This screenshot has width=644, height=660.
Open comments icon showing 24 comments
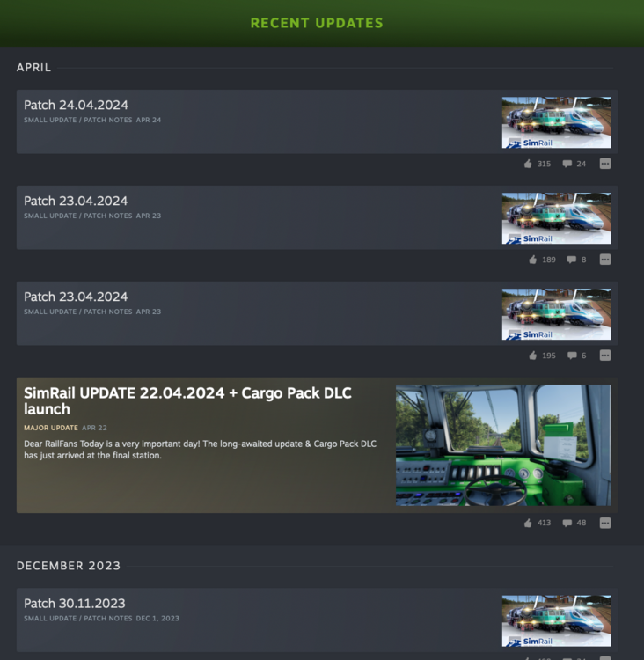[x=567, y=164]
